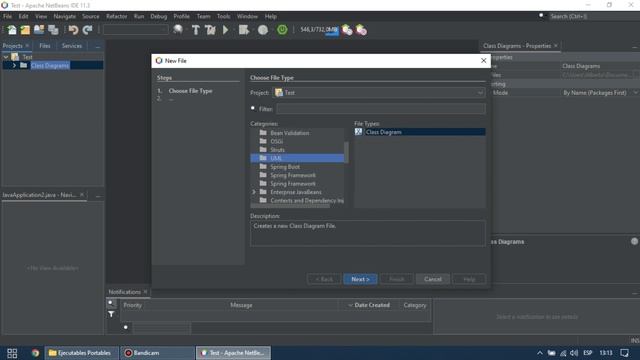Open the notification center taskbar icon
The width and height of the screenshot is (640, 360).
[624, 353]
